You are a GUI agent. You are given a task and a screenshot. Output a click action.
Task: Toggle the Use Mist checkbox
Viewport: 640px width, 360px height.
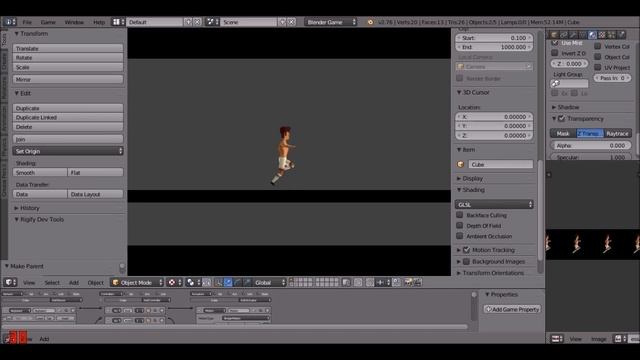554,42
